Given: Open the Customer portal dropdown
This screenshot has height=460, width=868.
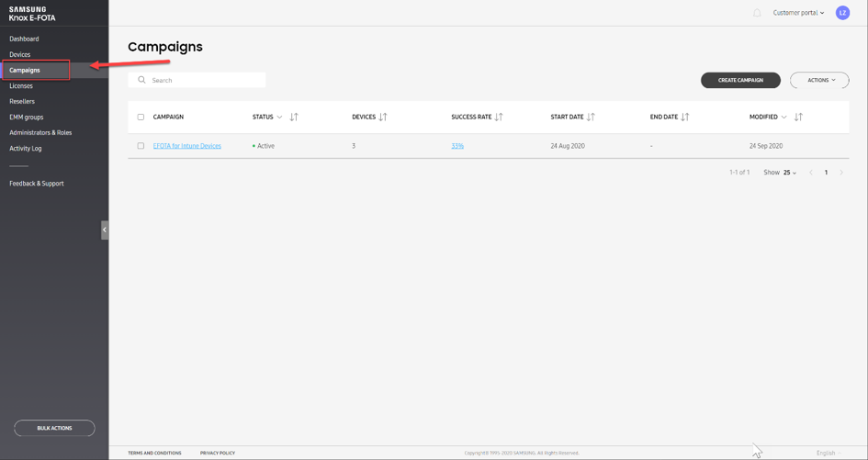Looking at the screenshot, I should point(798,13).
